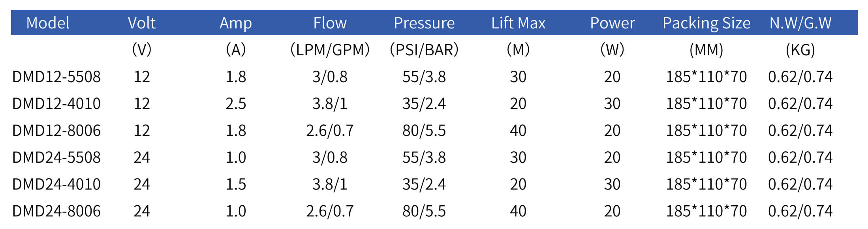Click the Pressure column header
The height and width of the screenshot is (229, 868).
424,23
